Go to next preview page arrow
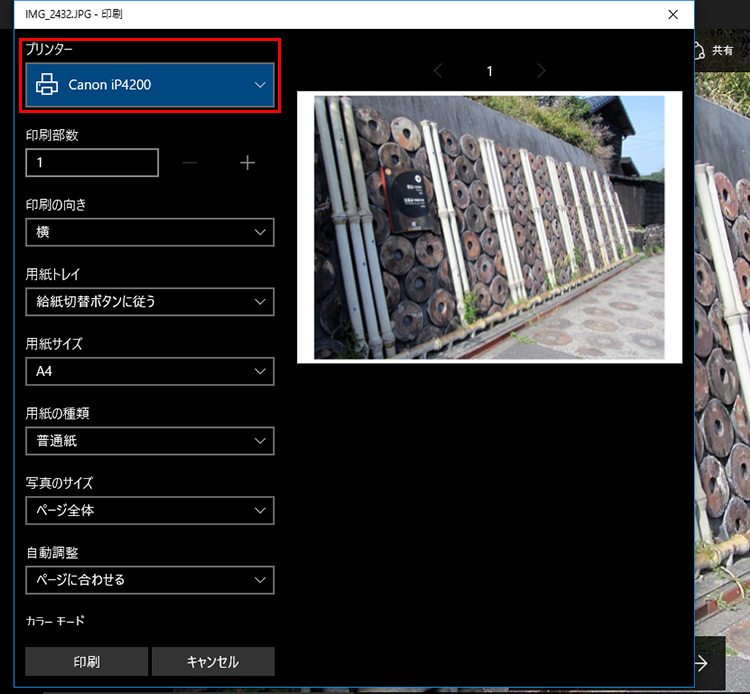Screen dimensions: 750x694 [541, 71]
